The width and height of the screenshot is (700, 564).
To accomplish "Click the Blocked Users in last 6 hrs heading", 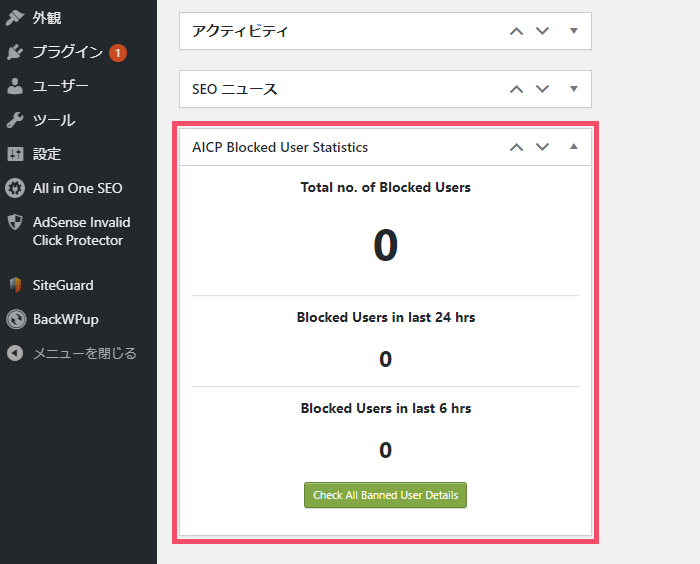I will tap(386, 408).
